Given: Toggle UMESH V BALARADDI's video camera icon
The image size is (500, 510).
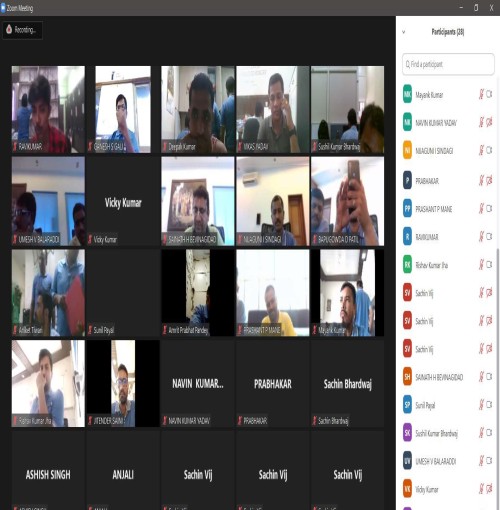Looking at the screenshot, I should (x=489, y=461).
